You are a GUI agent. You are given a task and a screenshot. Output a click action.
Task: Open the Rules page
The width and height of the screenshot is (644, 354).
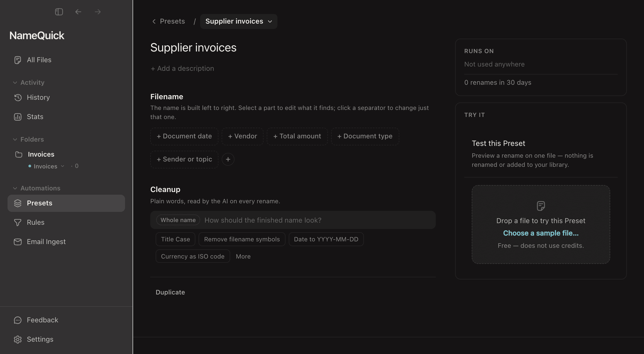[x=66, y=222]
